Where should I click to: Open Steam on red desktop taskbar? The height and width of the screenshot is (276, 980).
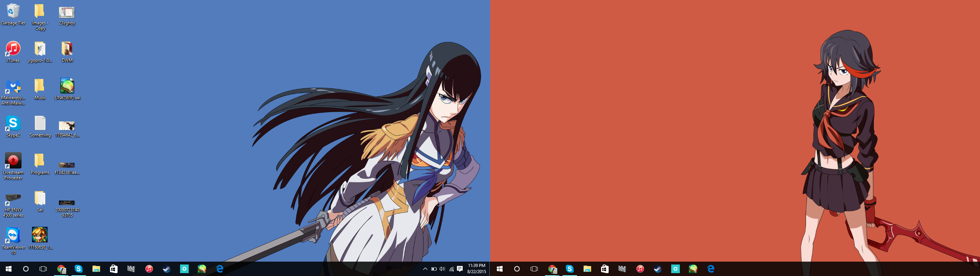[658, 269]
